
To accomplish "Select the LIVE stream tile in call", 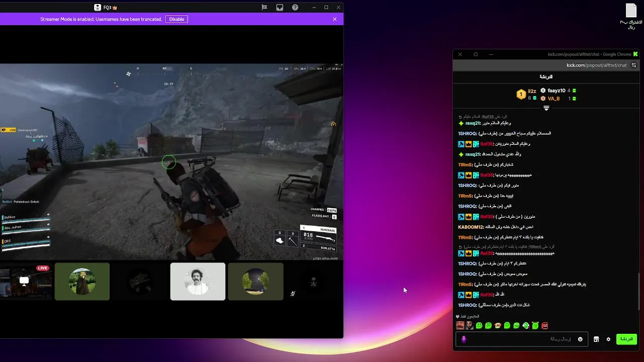I will click(26, 282).
